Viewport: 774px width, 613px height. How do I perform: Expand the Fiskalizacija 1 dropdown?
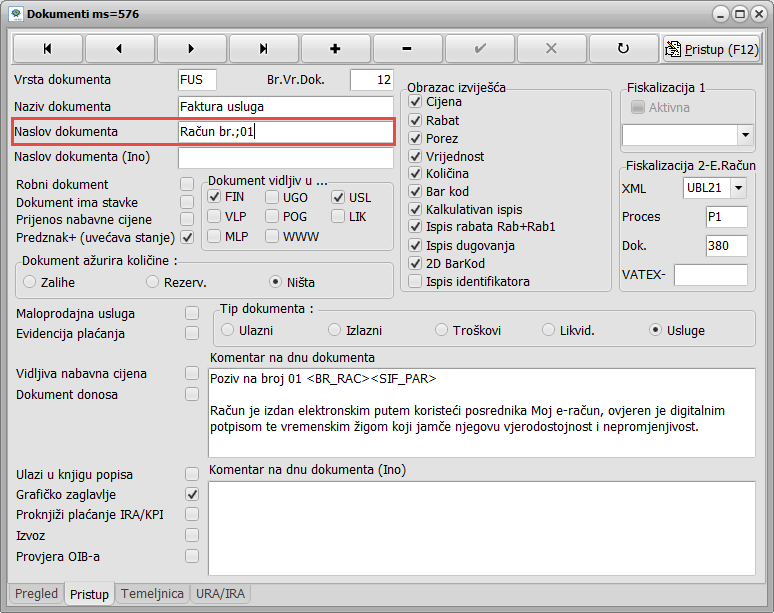click(x=745, y=134)
